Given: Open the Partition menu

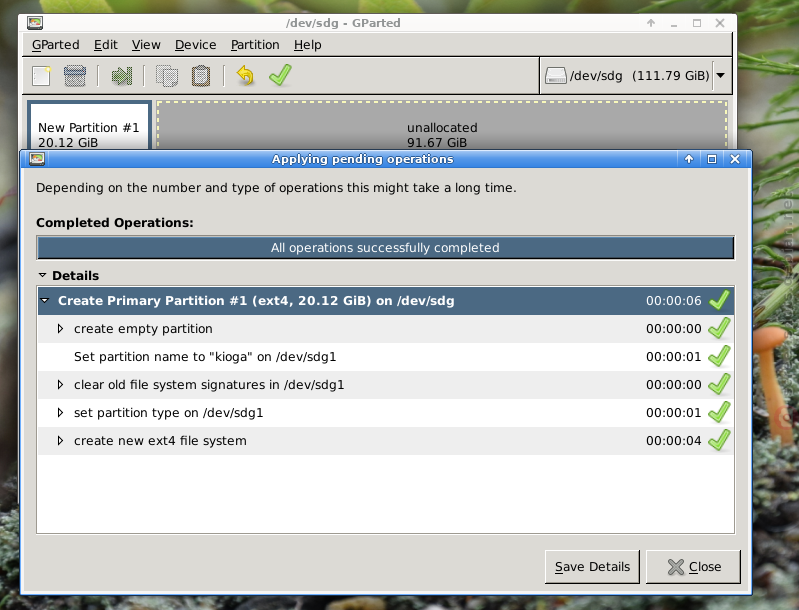Looking at the screenshot, I should [255, 45].
